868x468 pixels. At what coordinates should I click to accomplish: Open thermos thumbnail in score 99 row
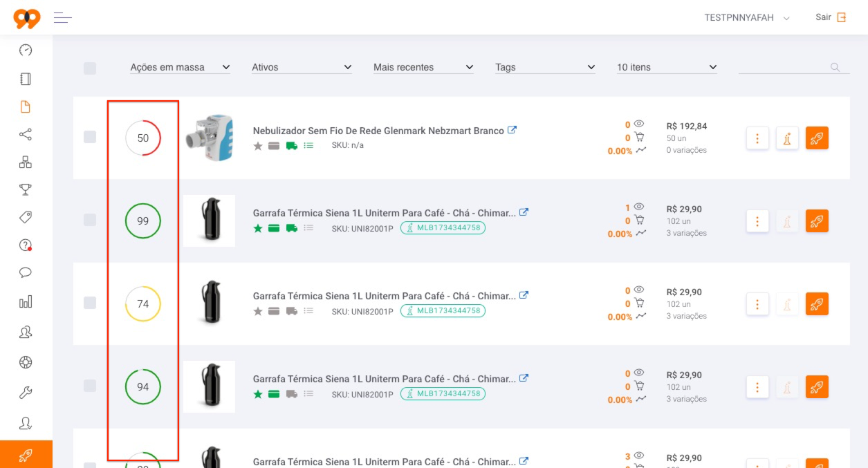click(x=209, y=221)
